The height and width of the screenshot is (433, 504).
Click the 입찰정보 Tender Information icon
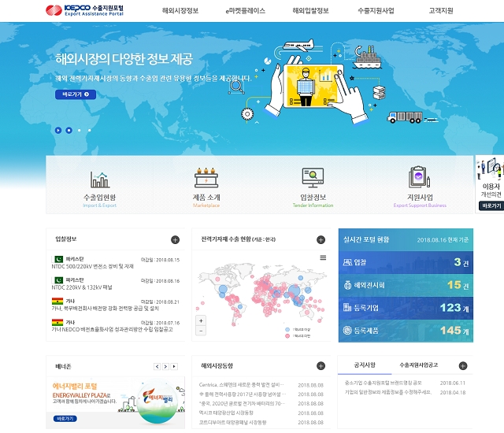312,187
